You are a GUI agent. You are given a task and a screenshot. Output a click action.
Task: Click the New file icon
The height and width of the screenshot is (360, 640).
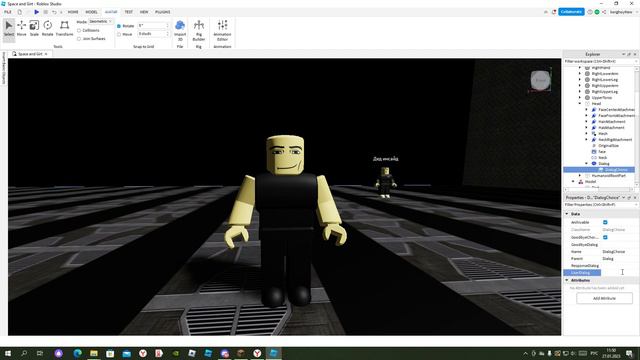click(19, 12)
